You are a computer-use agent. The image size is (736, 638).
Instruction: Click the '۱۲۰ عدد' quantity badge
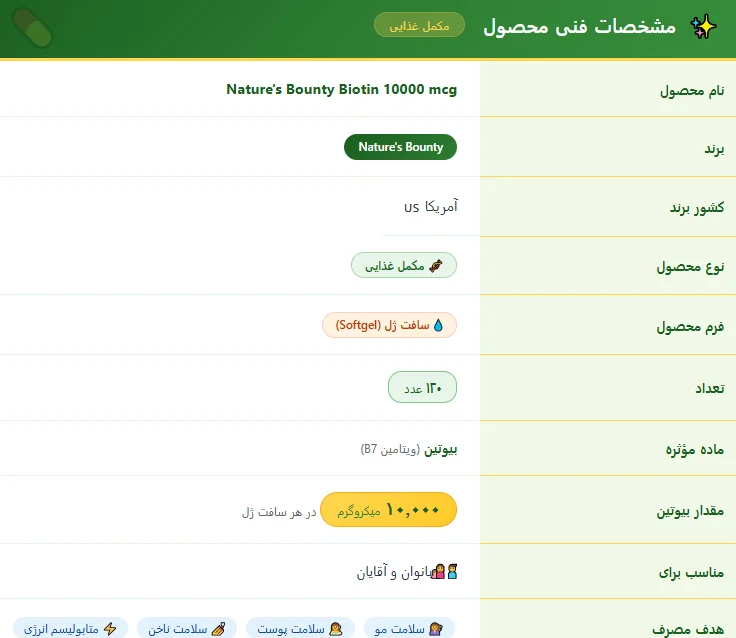click(x=422, y=387)
